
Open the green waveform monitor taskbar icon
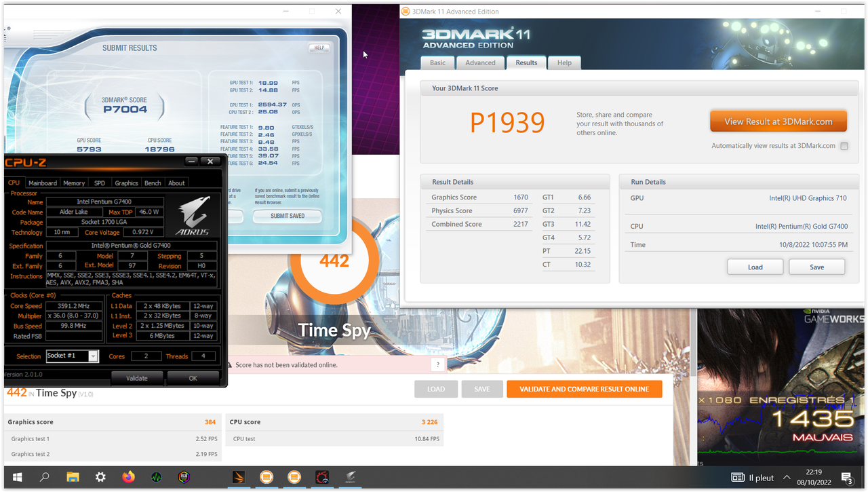[156, 477]
